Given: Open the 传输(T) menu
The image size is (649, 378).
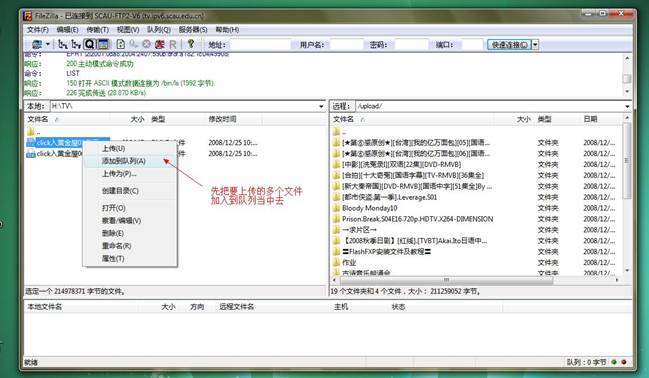Looking at the screenshot, I should pyautogui.click(x=97, y=30).
